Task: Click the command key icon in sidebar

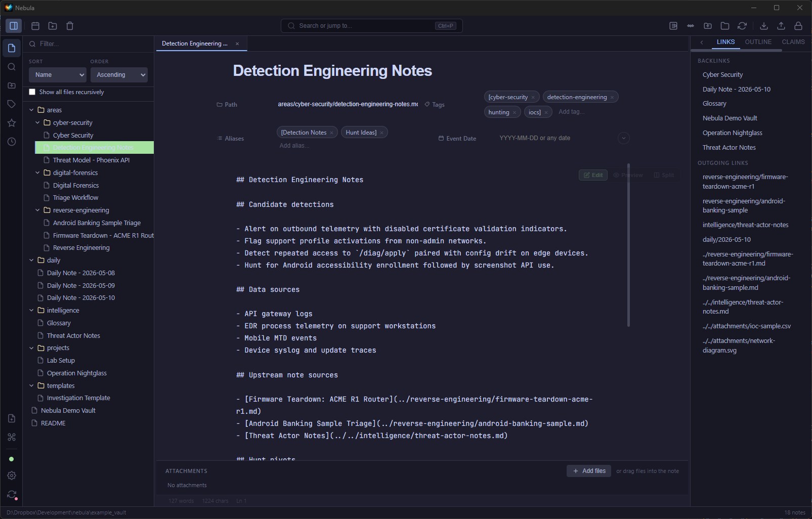Action: (x=12, y=437)
